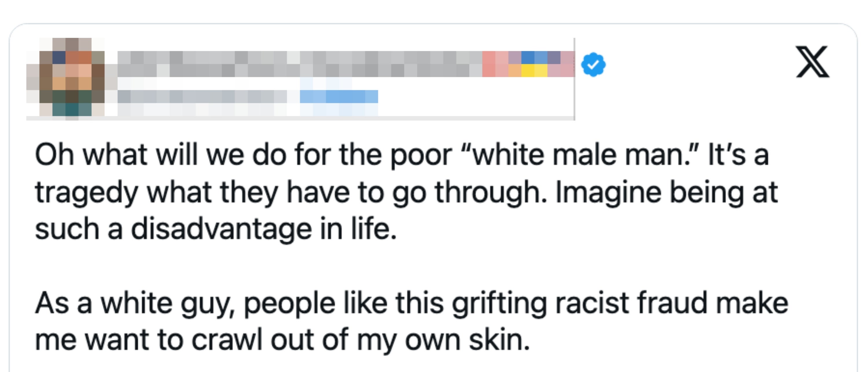Click the text "crawl out of my own skin."
The height and width of the screenshot is (372, 868).
[361, 340]
